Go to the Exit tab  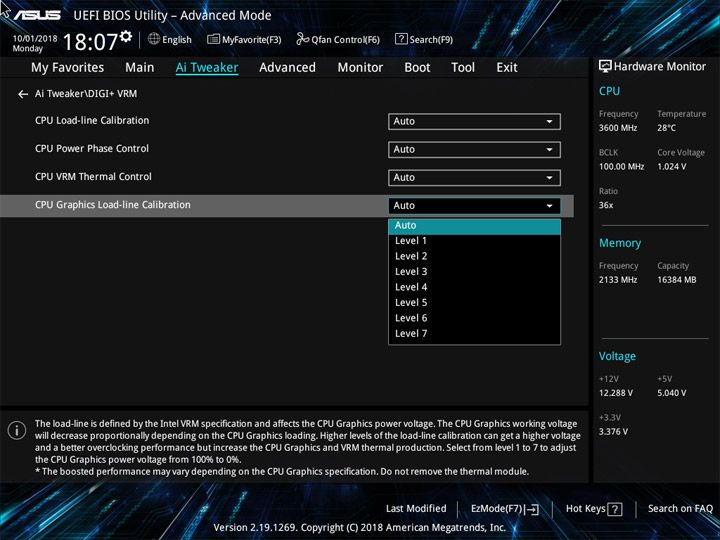pos(507,68)
